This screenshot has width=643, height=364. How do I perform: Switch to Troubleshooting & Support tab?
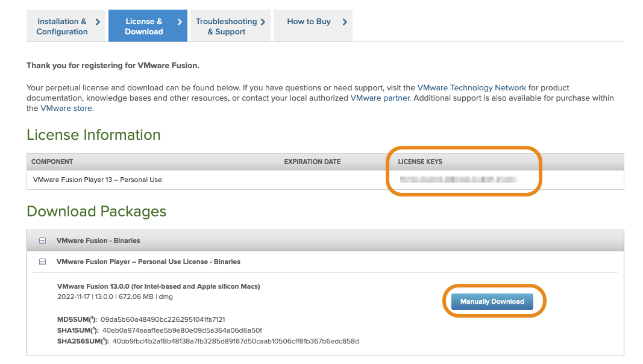(226, 27)
